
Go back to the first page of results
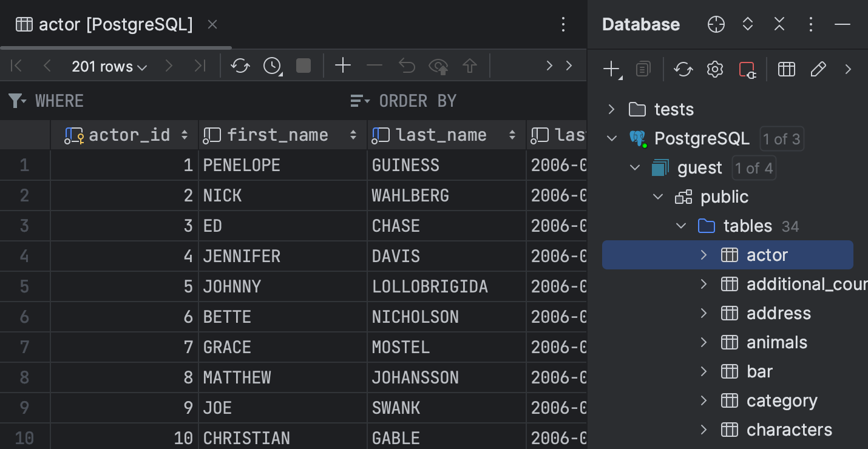(x=16, y=66)
